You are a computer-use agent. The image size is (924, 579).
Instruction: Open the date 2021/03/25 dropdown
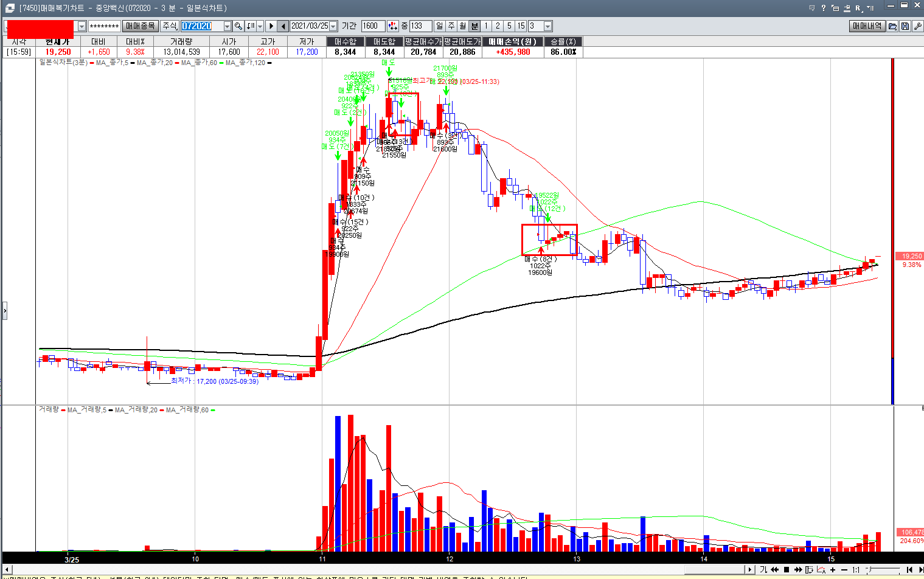(333, 26)
